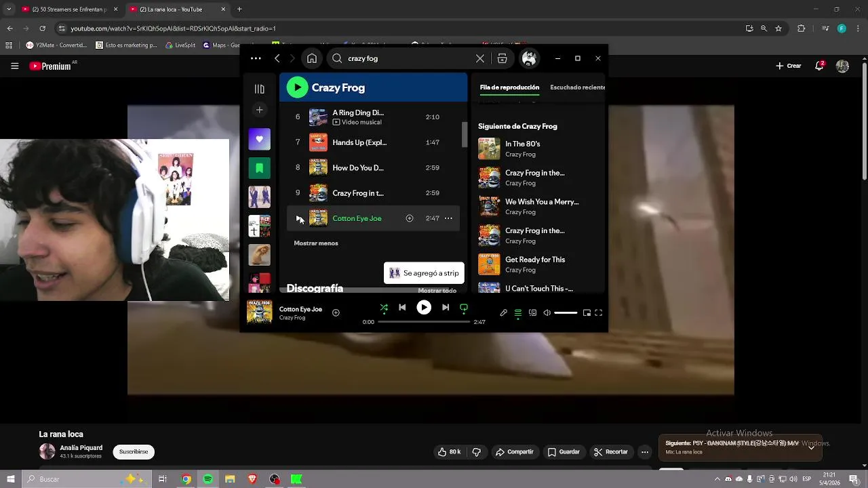Click Compartir share button

[515, 452]
